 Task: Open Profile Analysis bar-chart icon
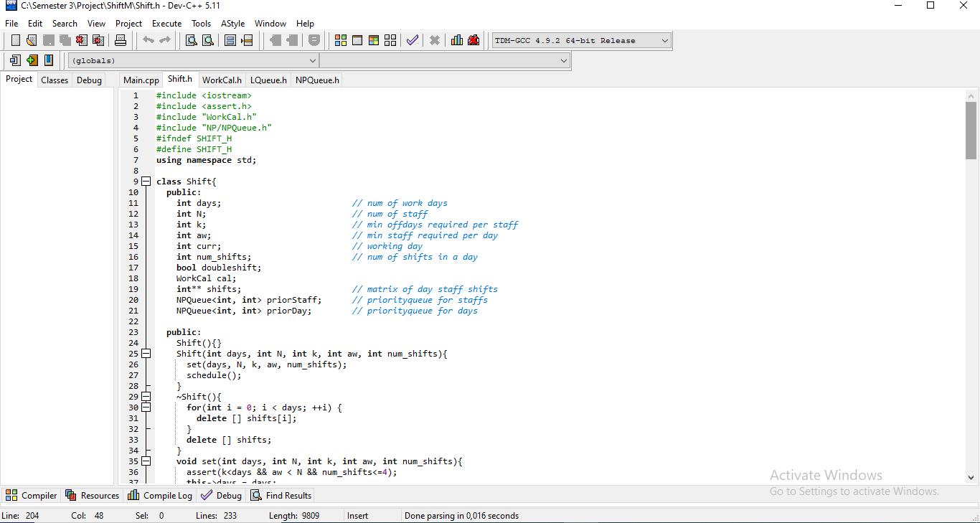[x=457, y=40]
